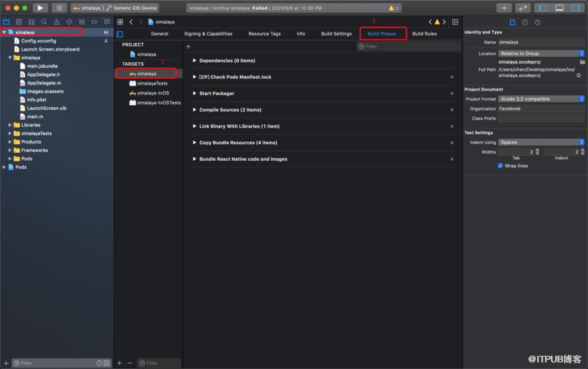The height and width of the screenshot is (369, 588).
Task: Toggle the Navigator panel visibility
Action: coord(543,7)
